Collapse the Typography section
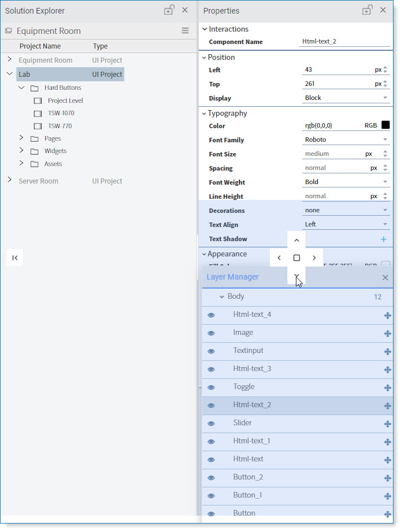This screenshot has width=402, height=532. pyautogui.click(x=204, y=114)
